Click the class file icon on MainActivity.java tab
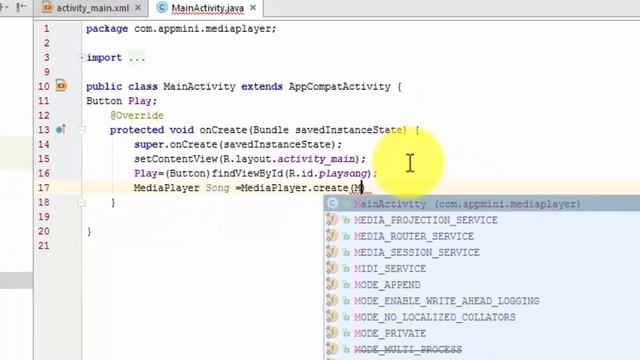640x360 pixels. click(162, 7)
